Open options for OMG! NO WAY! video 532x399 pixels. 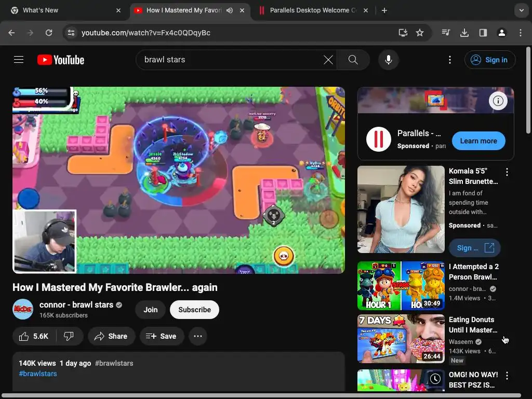pyautogui.click(x=507, y=376)
